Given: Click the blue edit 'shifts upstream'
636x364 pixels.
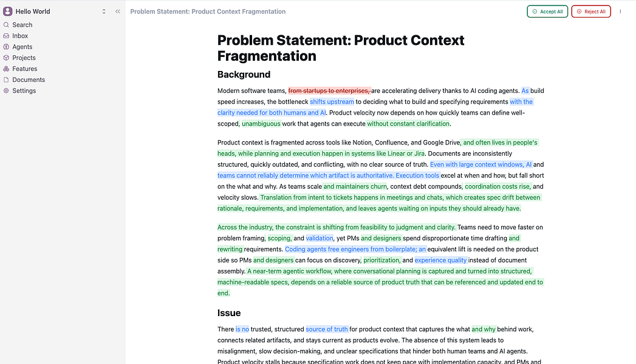Looking at the screenshot, I should 332,101.
